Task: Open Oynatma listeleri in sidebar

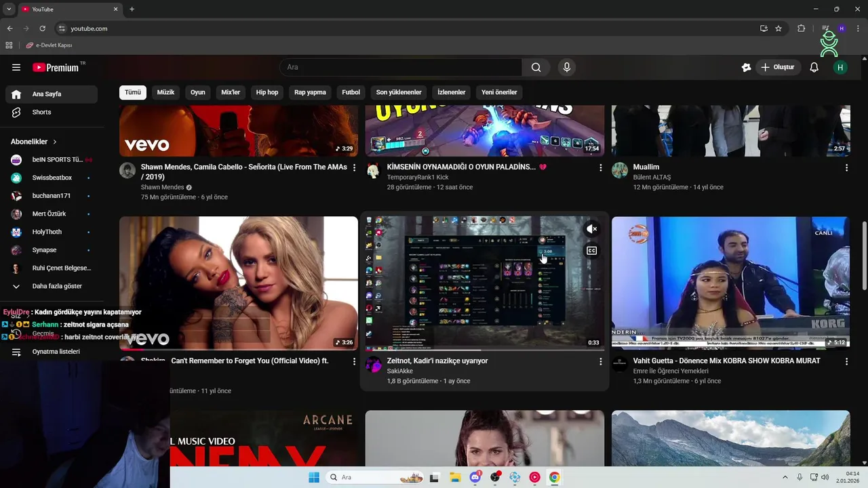Action: tap(52, 352)
